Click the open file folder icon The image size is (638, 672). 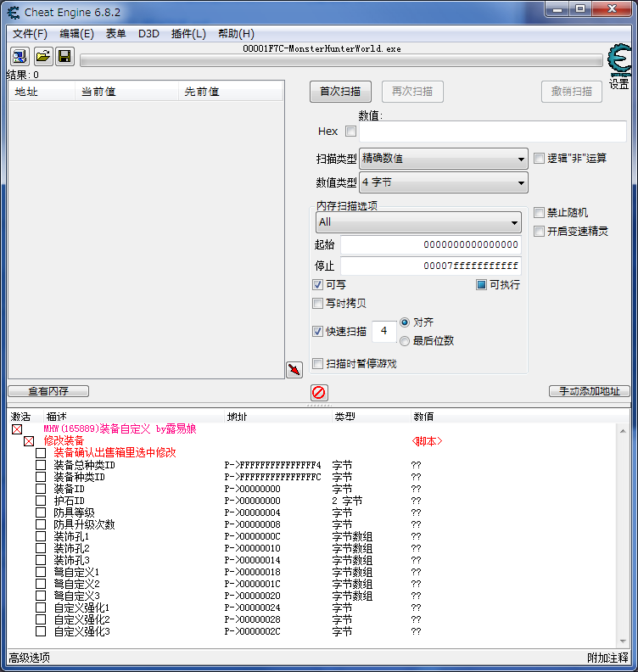(43, 57)
